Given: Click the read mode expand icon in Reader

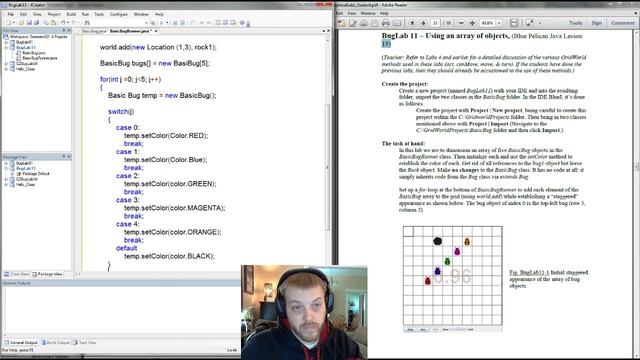Looking at the screenshot, I should coord(530,23).
